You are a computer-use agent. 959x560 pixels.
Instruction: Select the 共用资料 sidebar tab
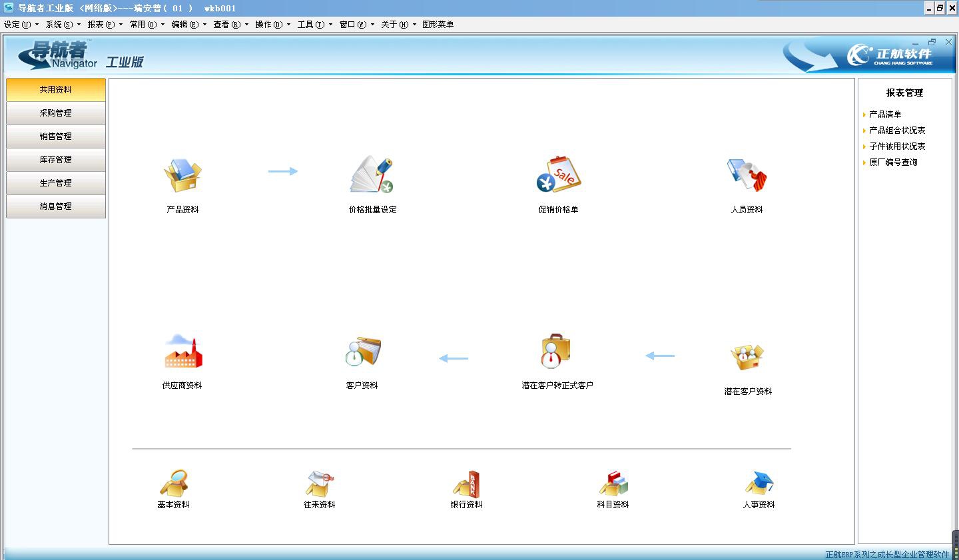[56, 90]
